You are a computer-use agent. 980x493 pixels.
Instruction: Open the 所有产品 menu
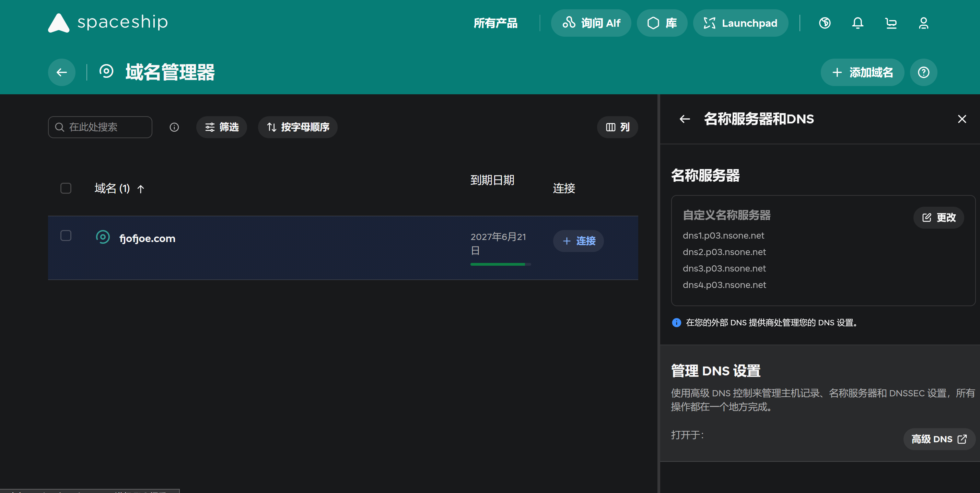495,23
